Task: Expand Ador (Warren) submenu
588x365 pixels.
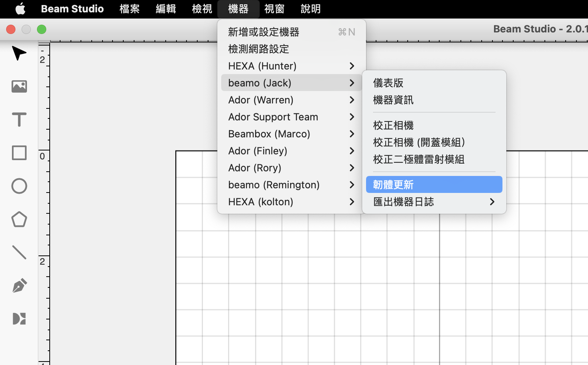Action: (x=291, y=100)
